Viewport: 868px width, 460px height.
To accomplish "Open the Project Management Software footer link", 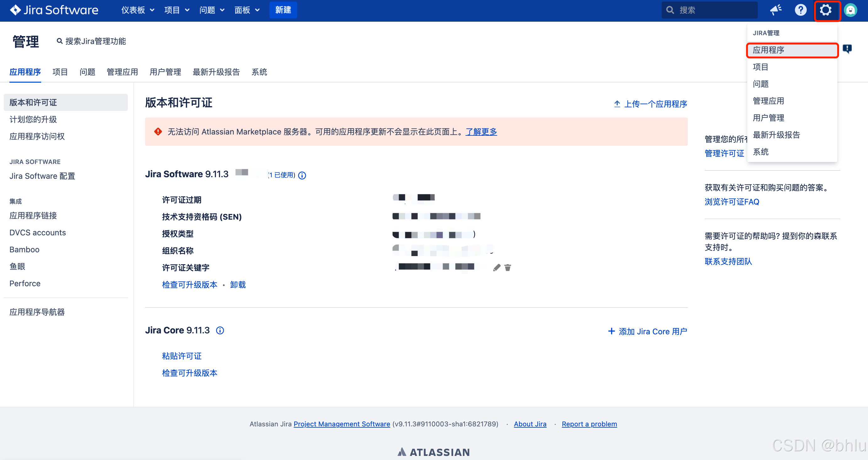I will (x=342, y=424).
